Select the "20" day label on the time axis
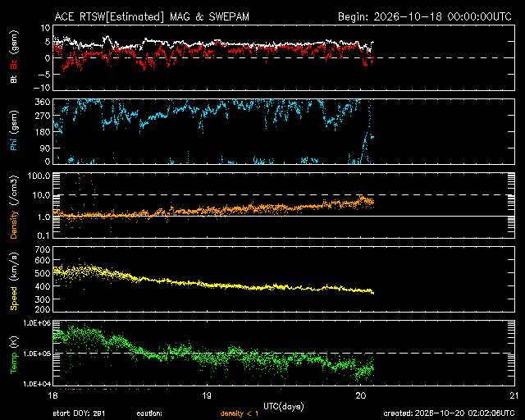The height and width of the screenshot is (420, 525). tap(361, 395)
